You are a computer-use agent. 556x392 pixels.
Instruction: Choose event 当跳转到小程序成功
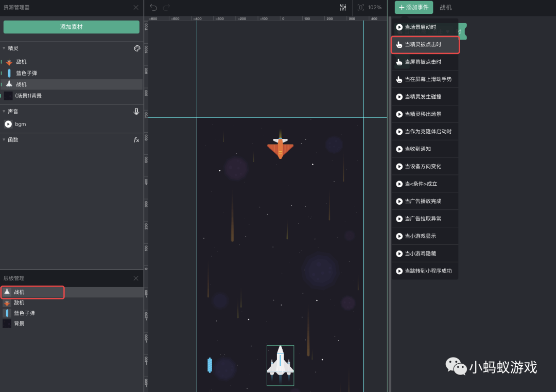tap(425, 271)
